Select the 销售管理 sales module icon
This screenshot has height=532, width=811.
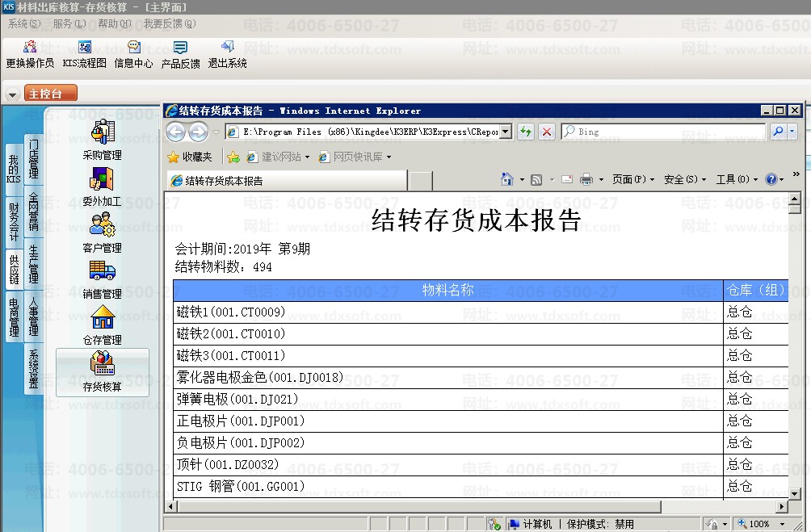[x=103, y=279]
